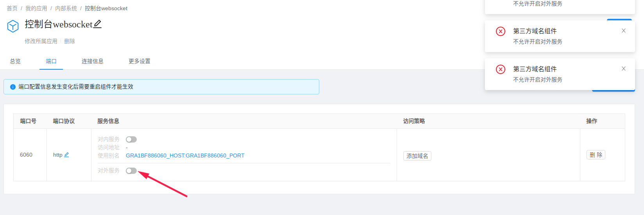Click the GRA1BF886060_HOST alias link
This screenshot has height=215, width=644.
coord(185,155)
